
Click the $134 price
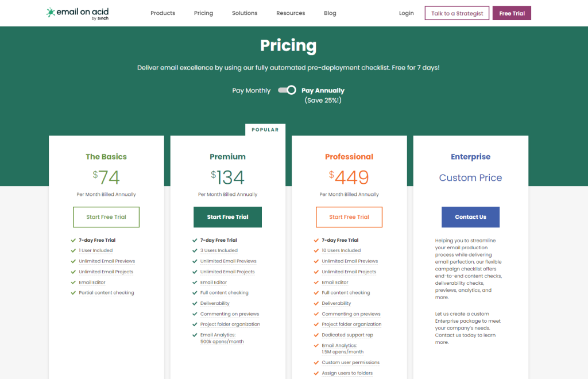click(x=227, y=177)
